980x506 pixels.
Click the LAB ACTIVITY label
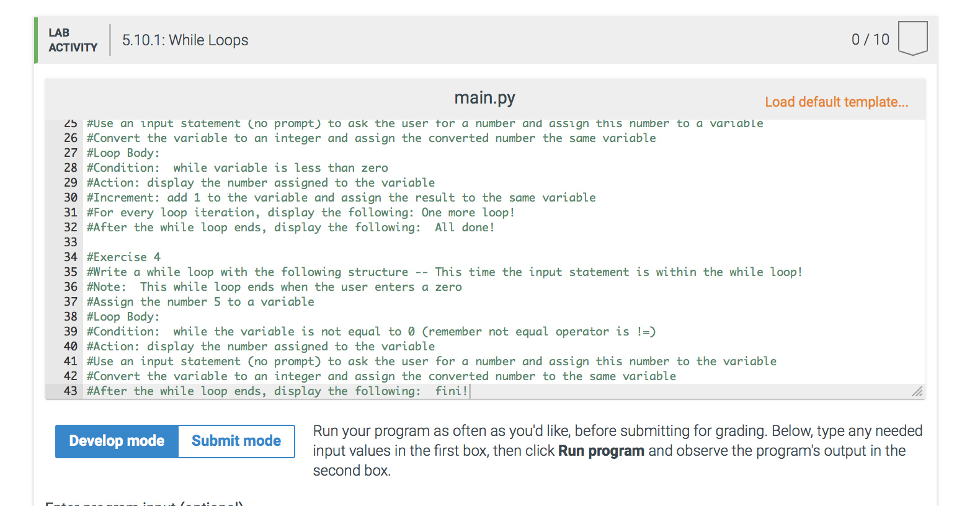tap(73, 40)
